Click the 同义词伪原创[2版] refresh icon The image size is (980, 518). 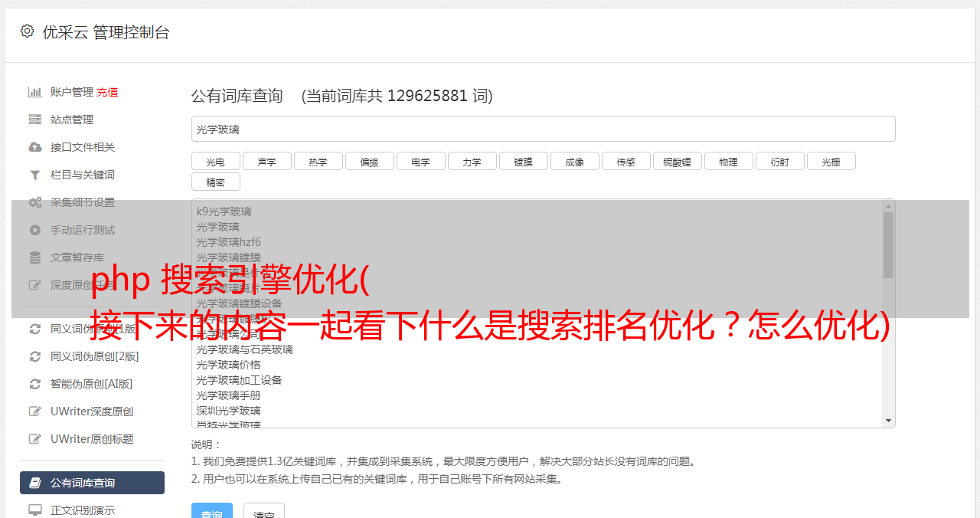[35, 356]
